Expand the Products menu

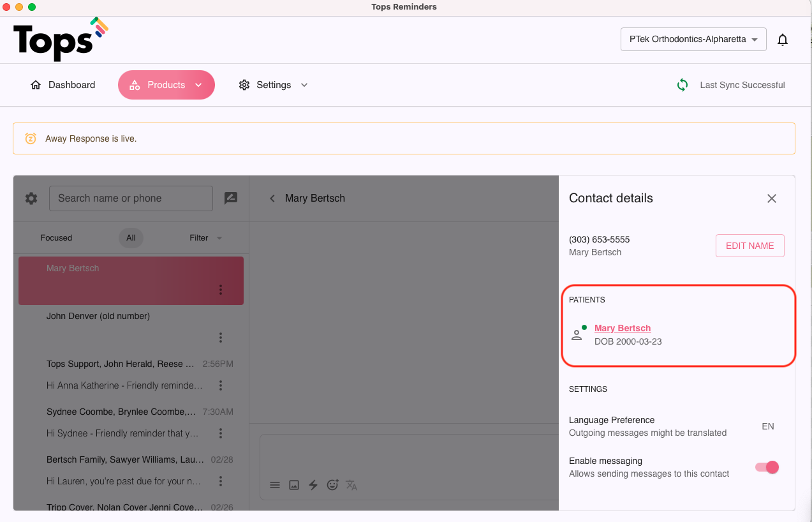pyautogui.click(x=166, y=85)
